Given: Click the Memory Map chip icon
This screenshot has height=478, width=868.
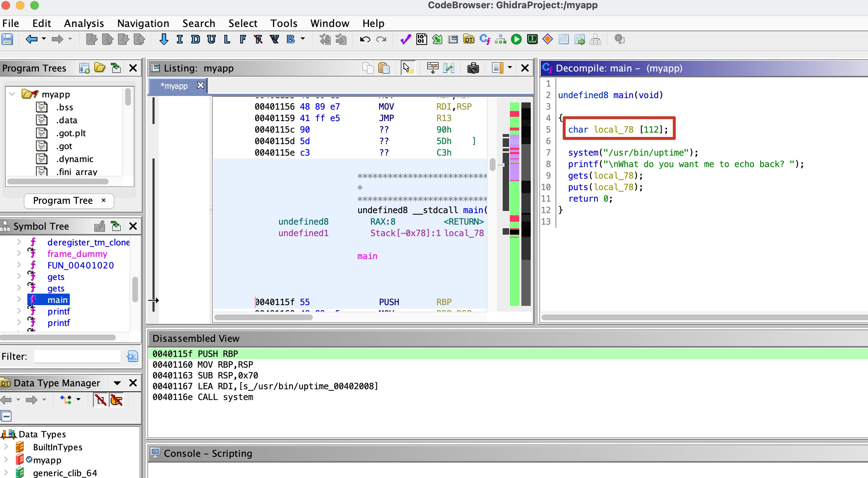Looking at the screenshot, I should pos(532,39).
